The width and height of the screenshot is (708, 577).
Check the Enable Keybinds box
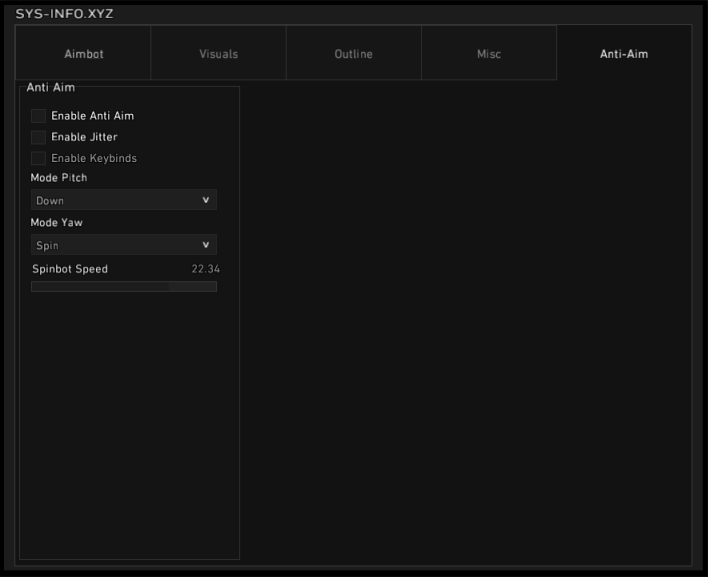[x=39, y=158]
